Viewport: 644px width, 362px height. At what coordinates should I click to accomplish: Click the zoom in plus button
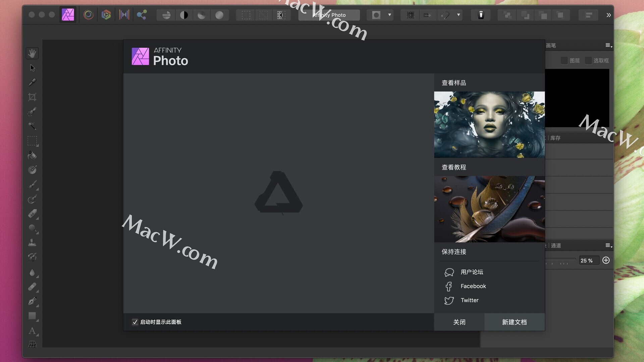click(606, 260)
